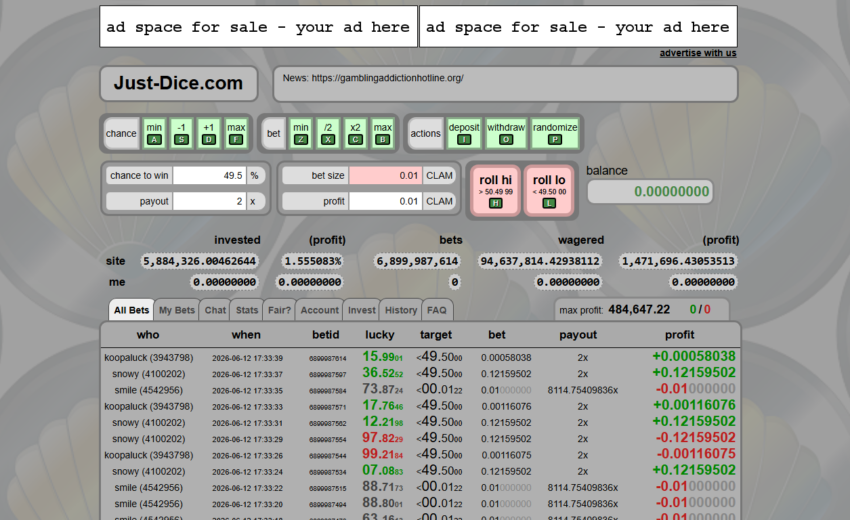Click the 'profit' column header in table
This screenshot has height=520, width=850.
(x=679, y=335)
